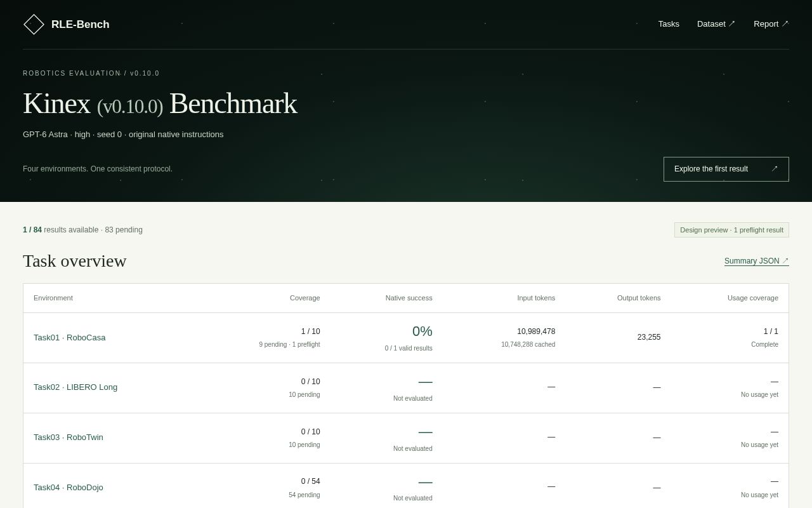Open the Task03 · RoboTwin link

coord(69,438)
